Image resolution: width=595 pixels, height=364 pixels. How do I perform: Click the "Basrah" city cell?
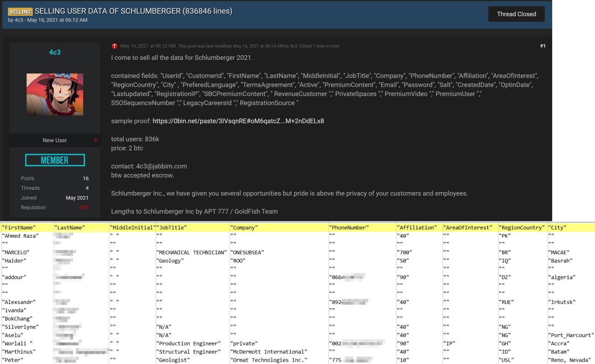coord(561,261)
